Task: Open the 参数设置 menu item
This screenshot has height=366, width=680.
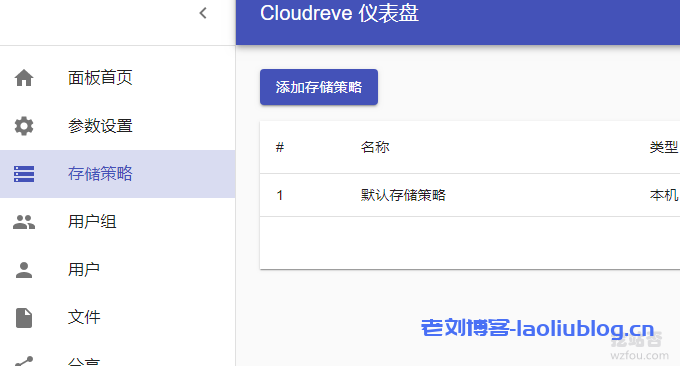Action: 118,126
